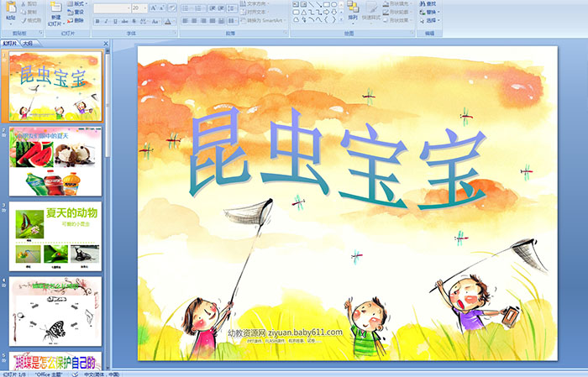Select slide 3 thumbnail 夏天的动物
The width and height of the screenshot is (588, 377).
pos(55,237)
